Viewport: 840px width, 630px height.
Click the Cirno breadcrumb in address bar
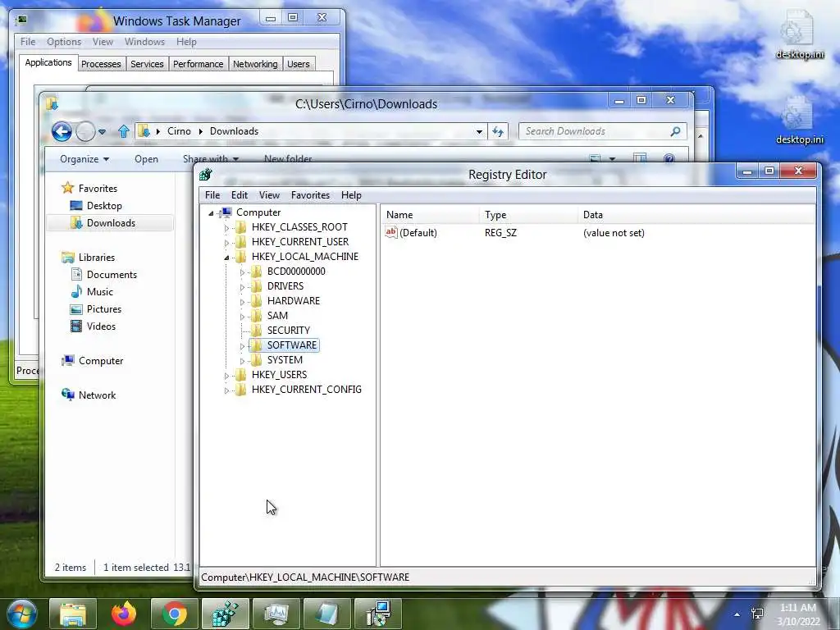point(179,131)
